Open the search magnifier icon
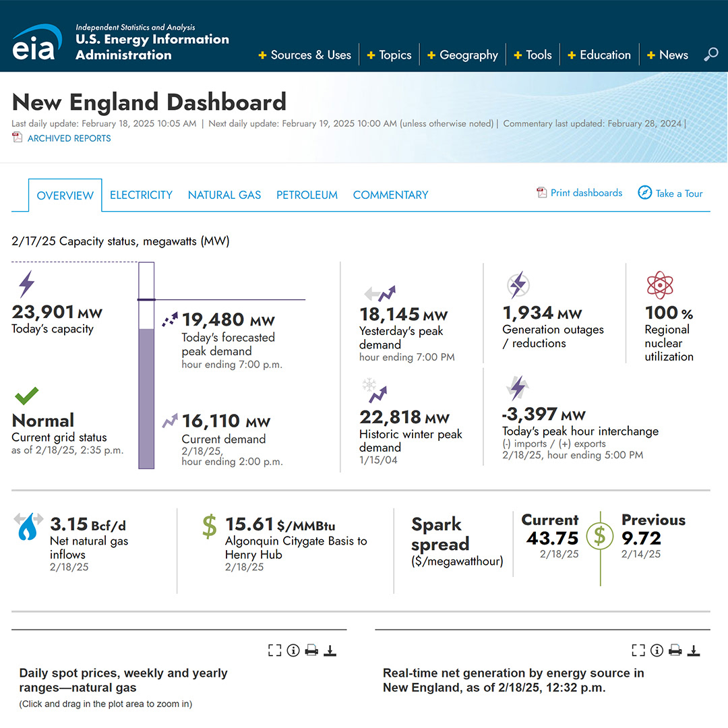Image resolution: width=728 pixels, height=728 pixels. click(711, 55)
